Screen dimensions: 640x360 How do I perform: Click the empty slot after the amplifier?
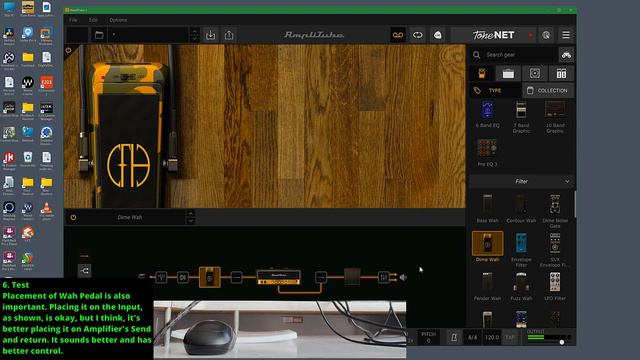pos(321,278)
